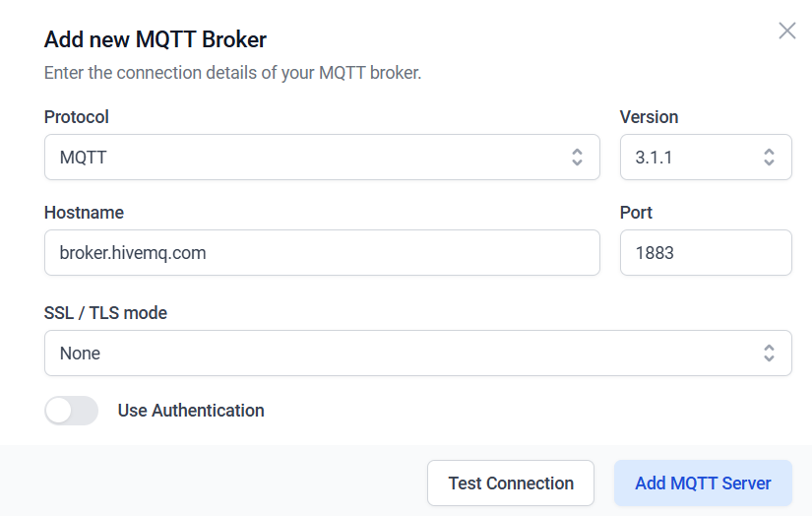This screenshot has height=516, width=812.
Task: Click the Protocol field label
Action: (x=77, y=117)
